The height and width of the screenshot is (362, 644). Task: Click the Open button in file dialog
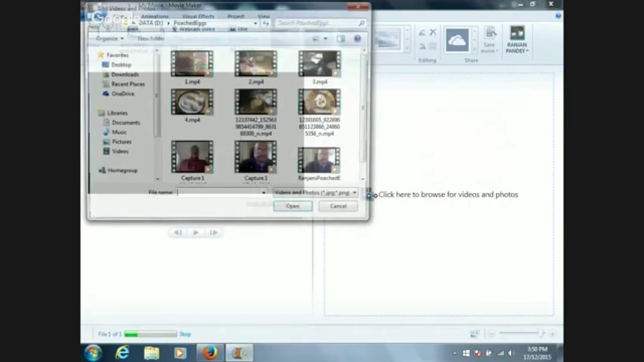coord(293,206)
